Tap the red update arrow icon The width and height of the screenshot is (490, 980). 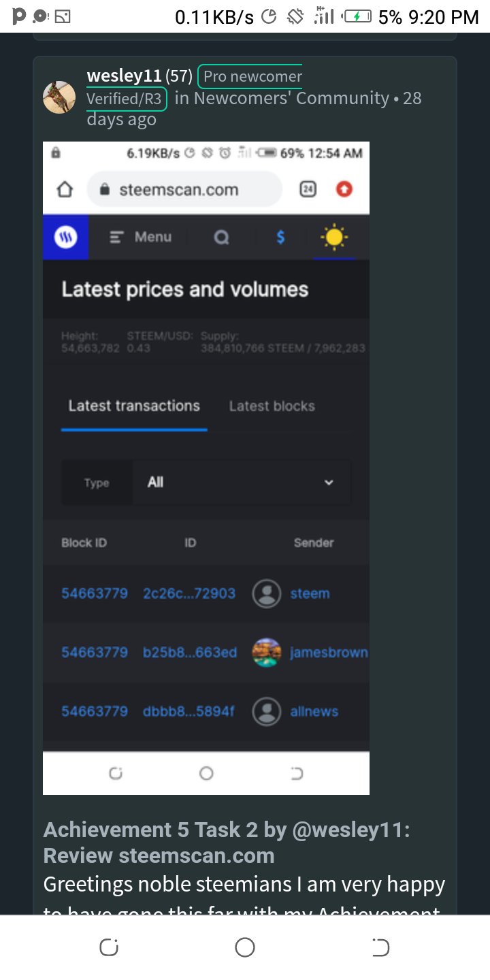344,189
